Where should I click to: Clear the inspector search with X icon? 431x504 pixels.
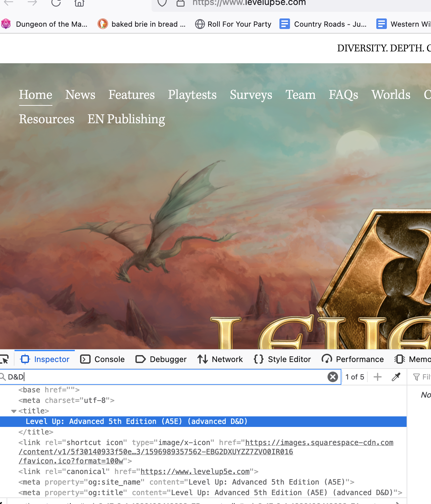(x=333, y=377)
